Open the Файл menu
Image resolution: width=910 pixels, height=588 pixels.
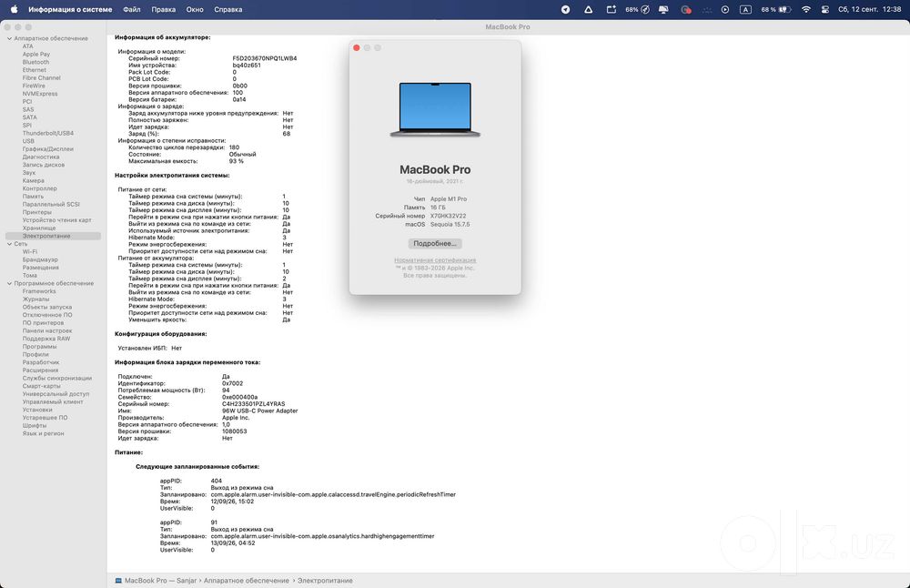(132, 9)
